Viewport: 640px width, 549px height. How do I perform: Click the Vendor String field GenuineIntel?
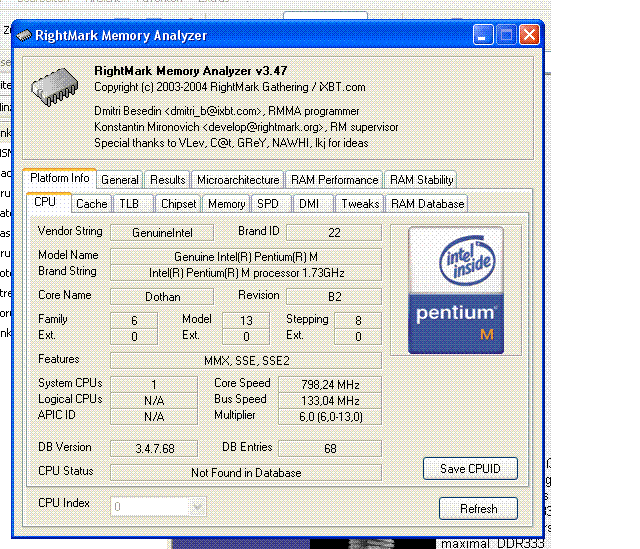coord(162,233)
